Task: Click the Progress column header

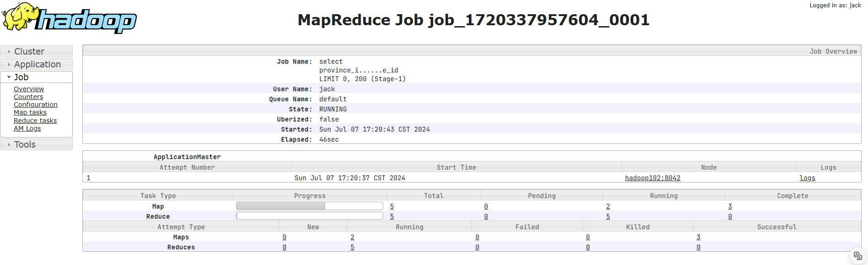Action: [x=310, y=196]
